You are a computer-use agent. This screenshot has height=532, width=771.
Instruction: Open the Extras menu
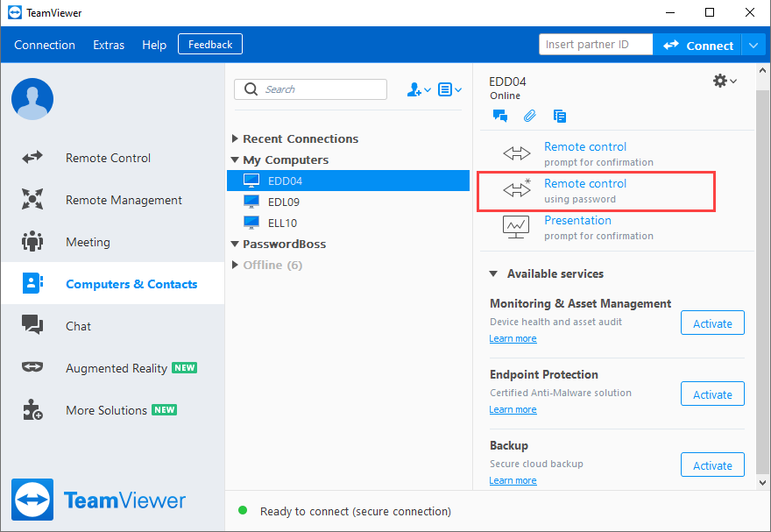pos(109,45)
